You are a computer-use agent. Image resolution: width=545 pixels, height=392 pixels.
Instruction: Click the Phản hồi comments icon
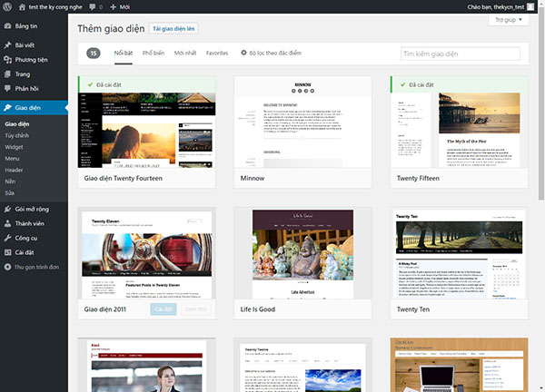tap(7, 89)
